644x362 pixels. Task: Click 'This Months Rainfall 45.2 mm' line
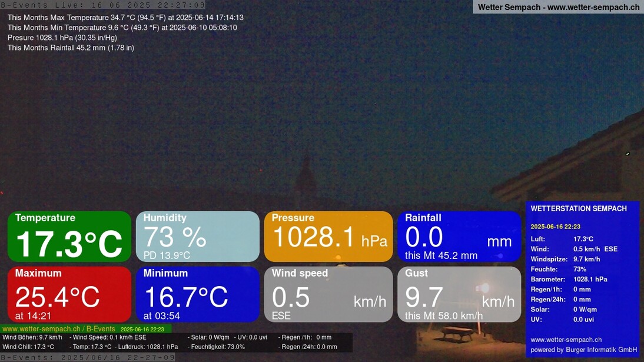71,48
